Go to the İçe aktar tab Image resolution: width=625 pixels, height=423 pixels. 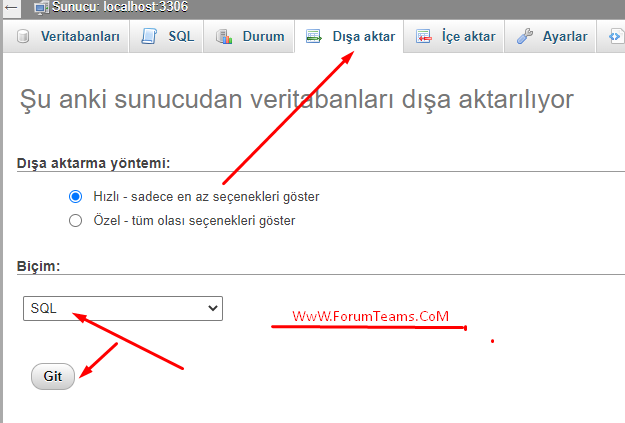[454, 36]
